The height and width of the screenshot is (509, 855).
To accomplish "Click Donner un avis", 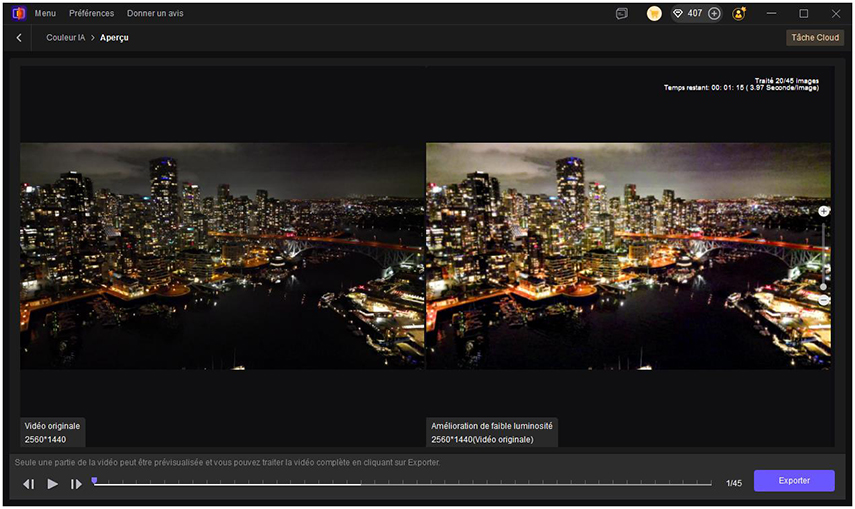I will tap(155, 14).
